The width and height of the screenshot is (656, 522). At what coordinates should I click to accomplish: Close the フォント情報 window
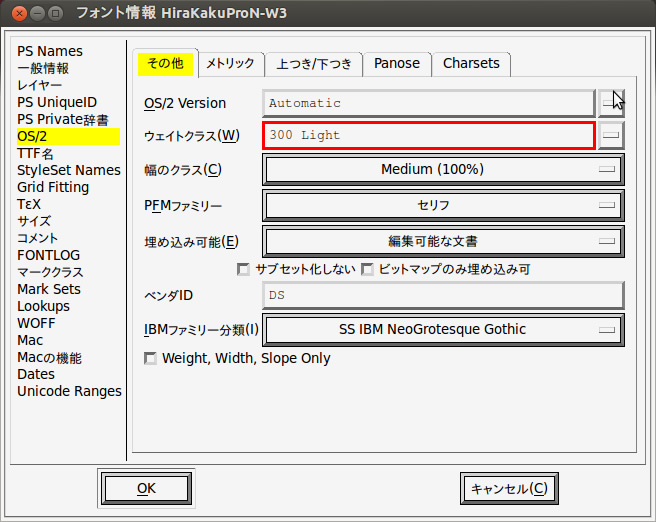(x=19, y=14)
